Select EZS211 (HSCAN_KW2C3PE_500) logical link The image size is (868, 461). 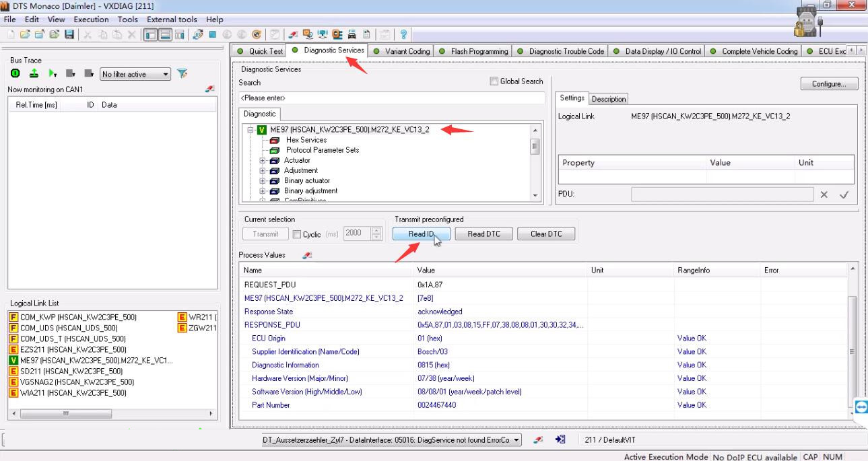point(73,349)
